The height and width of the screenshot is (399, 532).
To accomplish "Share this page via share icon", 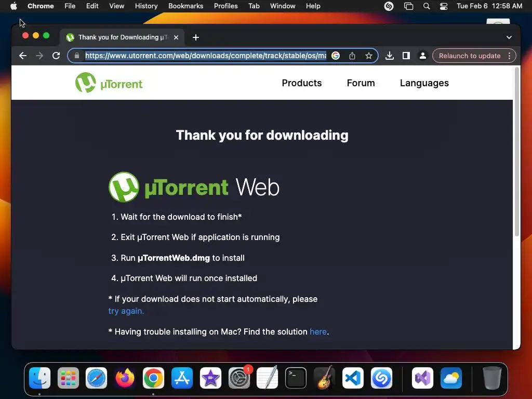I will click(x=352, y=56).
